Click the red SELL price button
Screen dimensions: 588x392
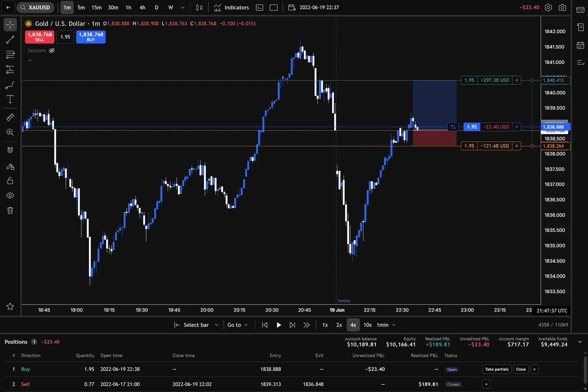click(x=40, y=37)
